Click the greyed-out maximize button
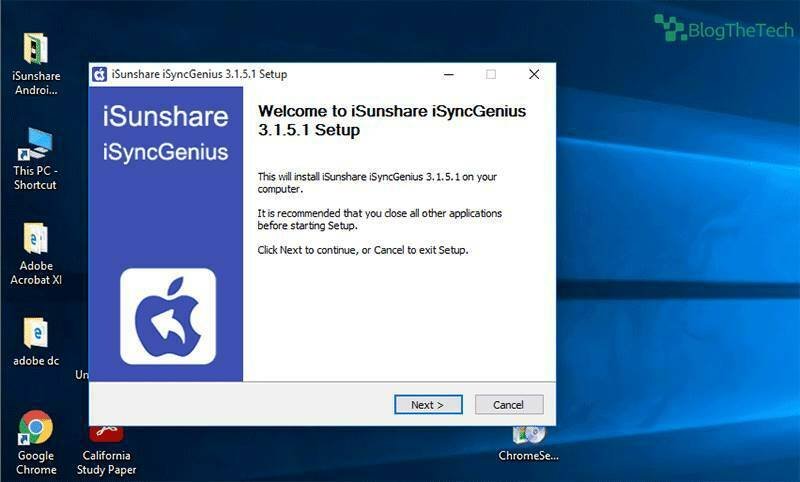 coord(490,75)
